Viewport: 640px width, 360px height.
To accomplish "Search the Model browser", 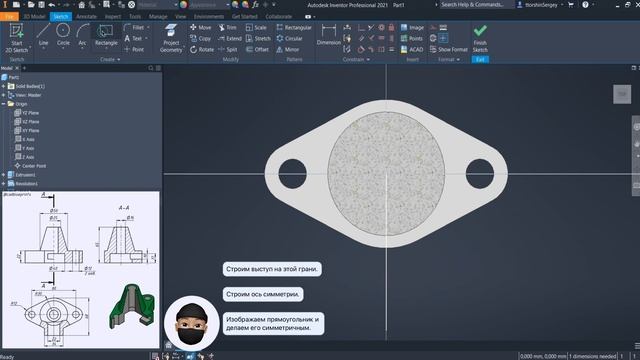I will click(151, 68).
